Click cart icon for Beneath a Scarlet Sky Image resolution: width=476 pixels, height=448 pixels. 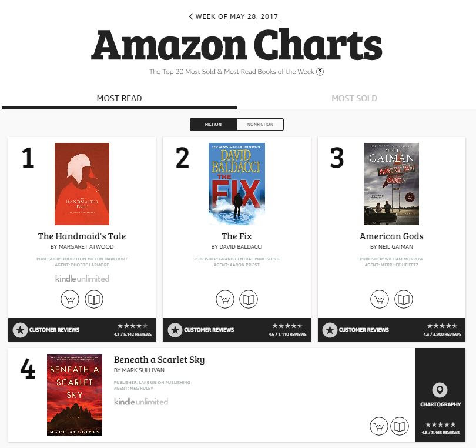[379, 426]
